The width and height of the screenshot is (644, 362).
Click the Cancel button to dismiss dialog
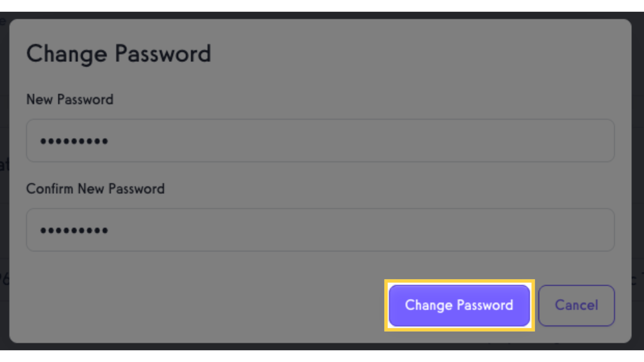point(576,305)
